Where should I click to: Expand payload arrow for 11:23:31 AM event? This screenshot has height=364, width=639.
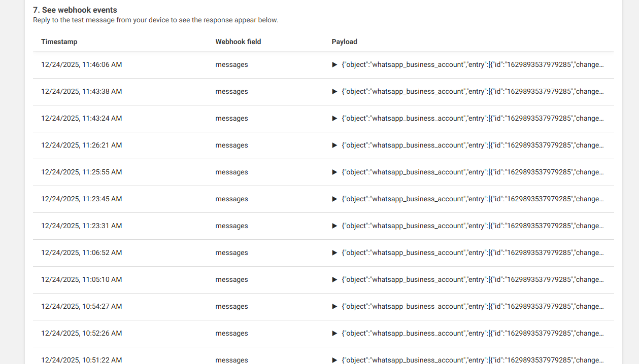click(334, 226)
